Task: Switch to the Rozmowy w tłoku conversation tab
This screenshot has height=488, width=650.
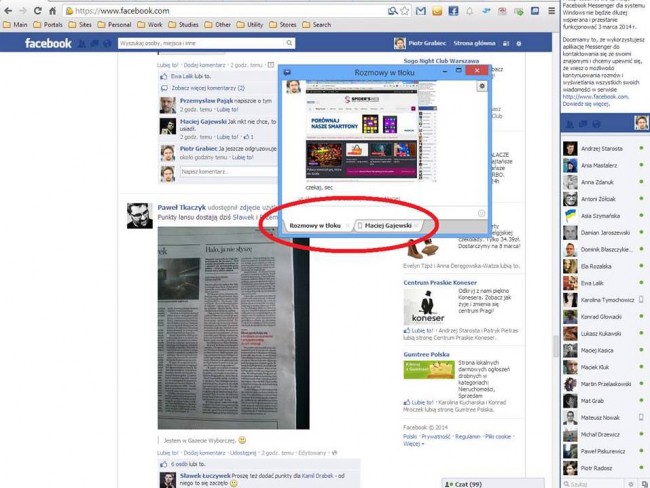Action: 315,226
